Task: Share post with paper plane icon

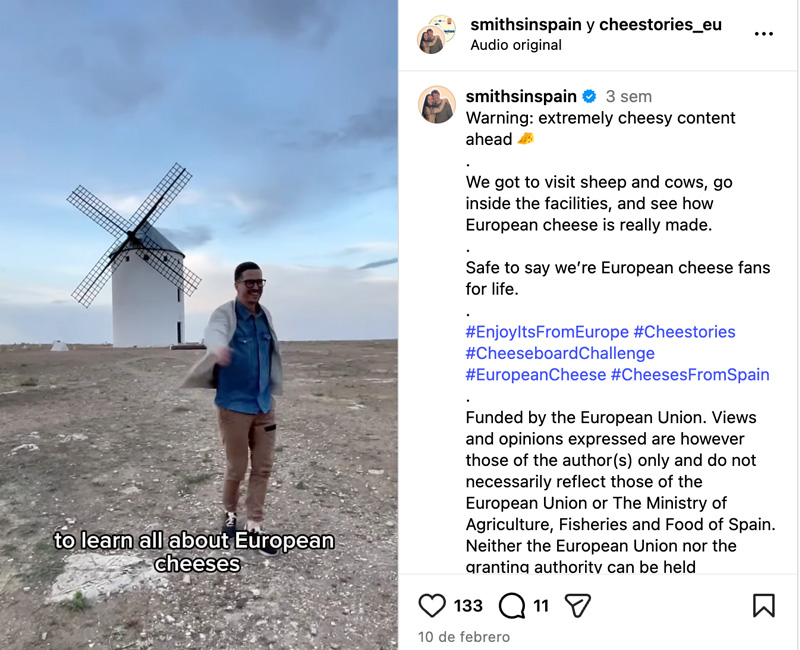Action: (578, 606)
